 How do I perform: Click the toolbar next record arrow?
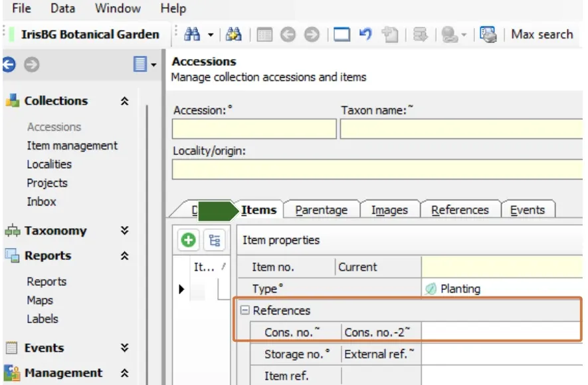312,35
